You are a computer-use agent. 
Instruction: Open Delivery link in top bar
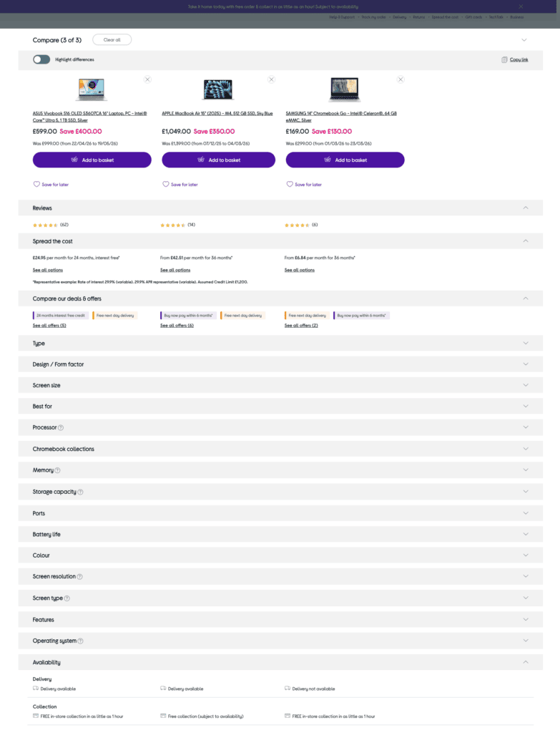399,17
